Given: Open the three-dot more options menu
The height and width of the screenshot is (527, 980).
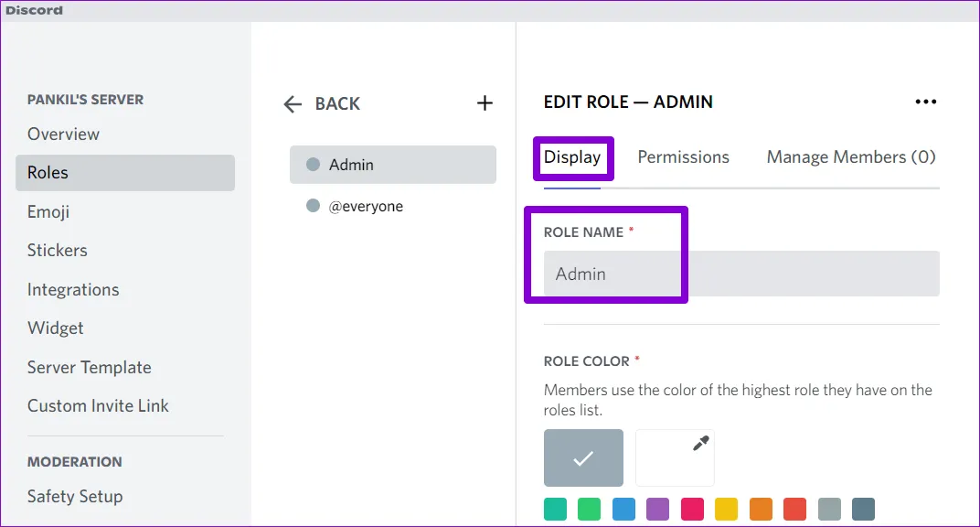Looking at the screenshot, I should pyautogui.click(x=925, y=102).
